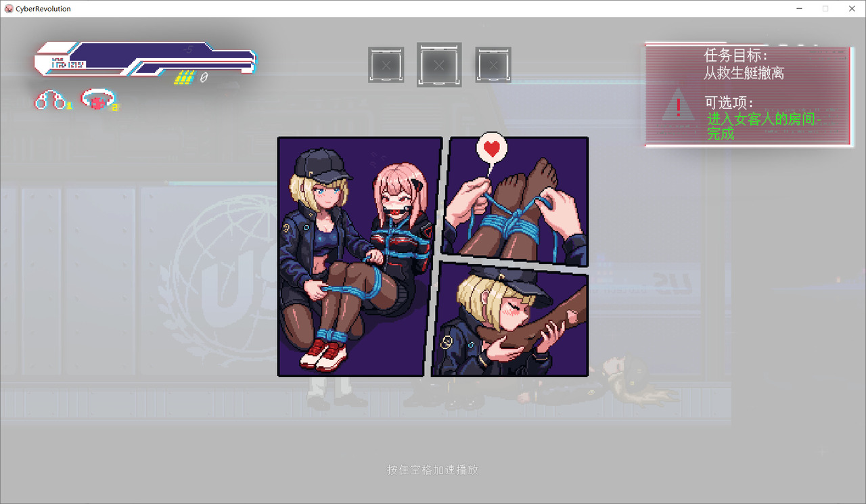Click the "可选项:" label

click(x=729, y=103)
